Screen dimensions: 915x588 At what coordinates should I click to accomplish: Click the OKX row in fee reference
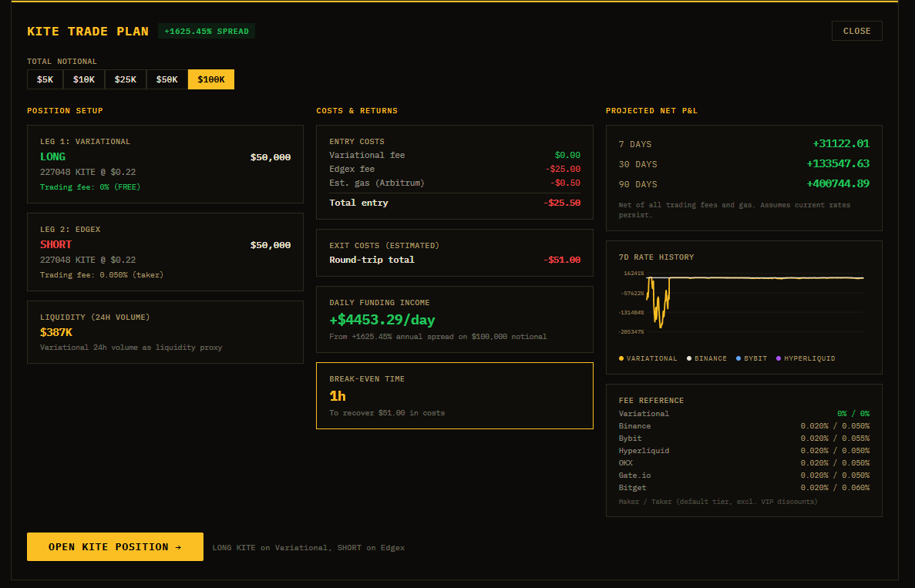coord(744,463)
